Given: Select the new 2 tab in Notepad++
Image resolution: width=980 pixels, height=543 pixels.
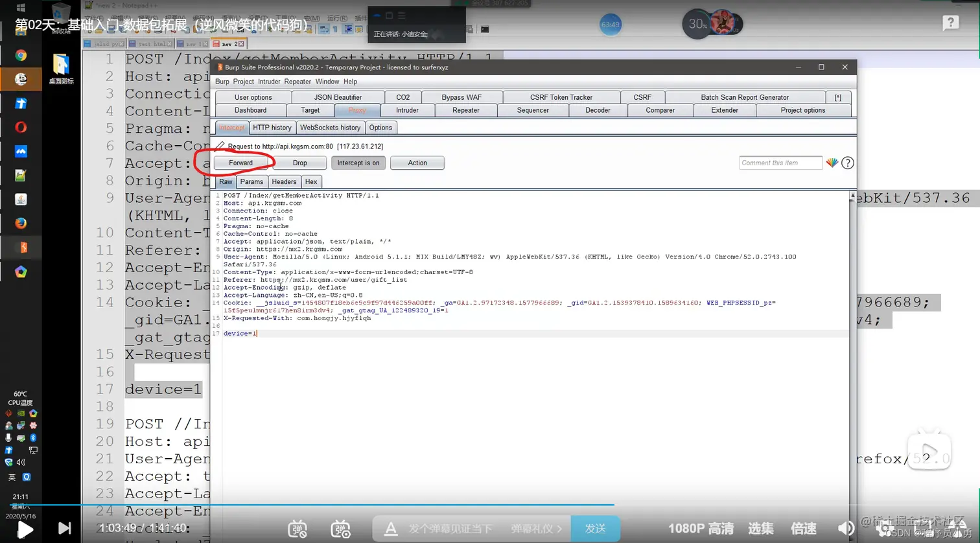Looking at the screenshot, I should [229, 44].
